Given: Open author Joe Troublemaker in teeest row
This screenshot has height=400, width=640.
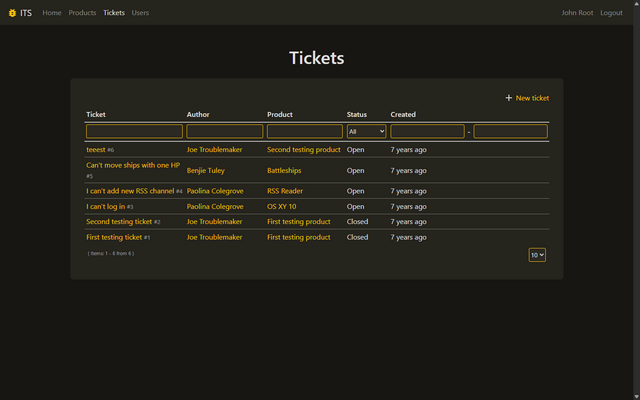Looking at the screenshot, I should coord(214,150).
